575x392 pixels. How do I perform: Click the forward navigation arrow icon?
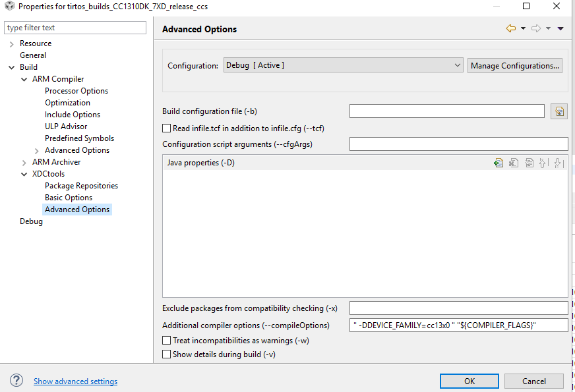[x=535, y=28]
